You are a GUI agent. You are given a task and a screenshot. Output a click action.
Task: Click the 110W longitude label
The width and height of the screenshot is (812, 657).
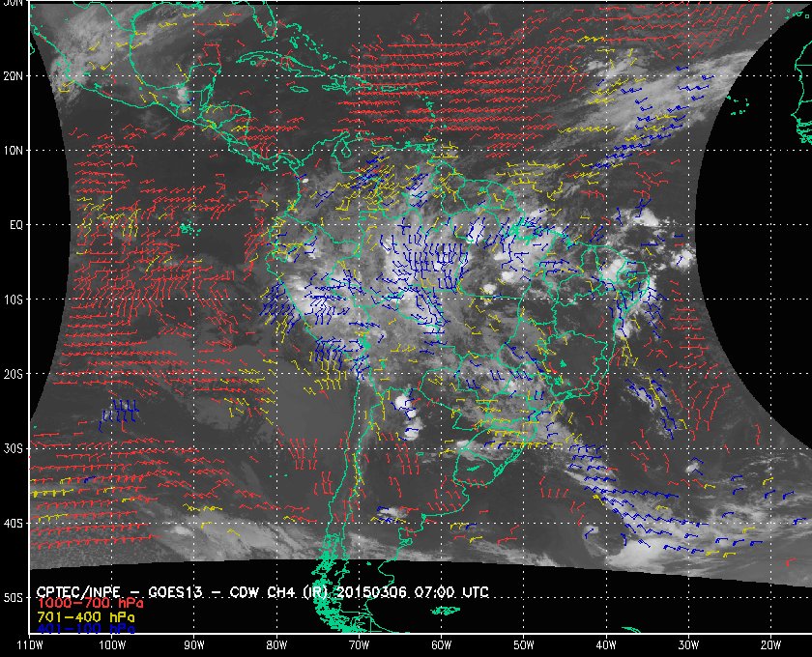point(30,645)
